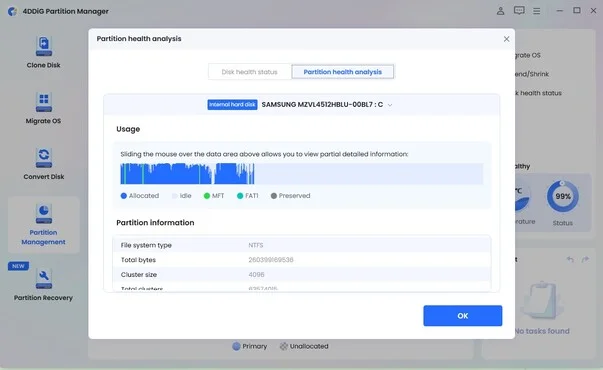Open the hamburger menu in title bar
The width and height of the screenshot is (603, 370).
(536, 11)
